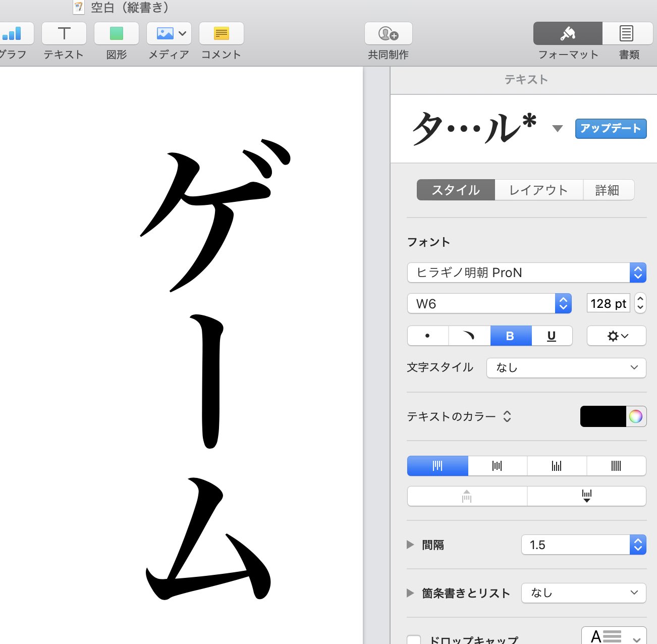Screen dimensions: 657x644
Task: Click the テキストのカラー popup arrows
Action: (x=507, y=416)
